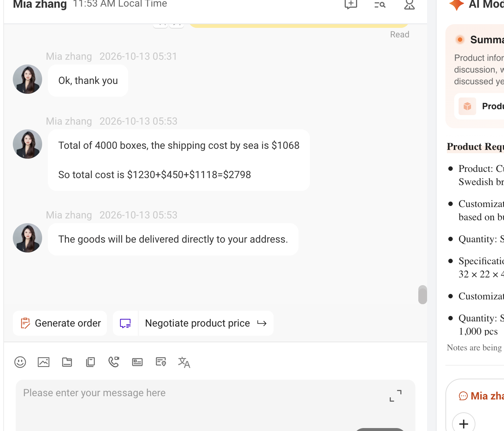
Task: Start a voice call with the phone icon
Action: (x=114, y=362)
